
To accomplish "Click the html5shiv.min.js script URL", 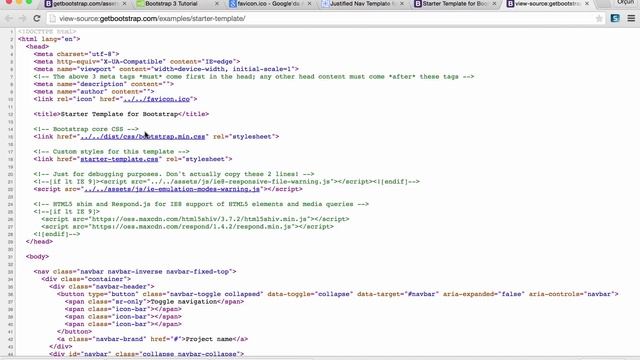I will pyautogui.click(x=199, y=219).
